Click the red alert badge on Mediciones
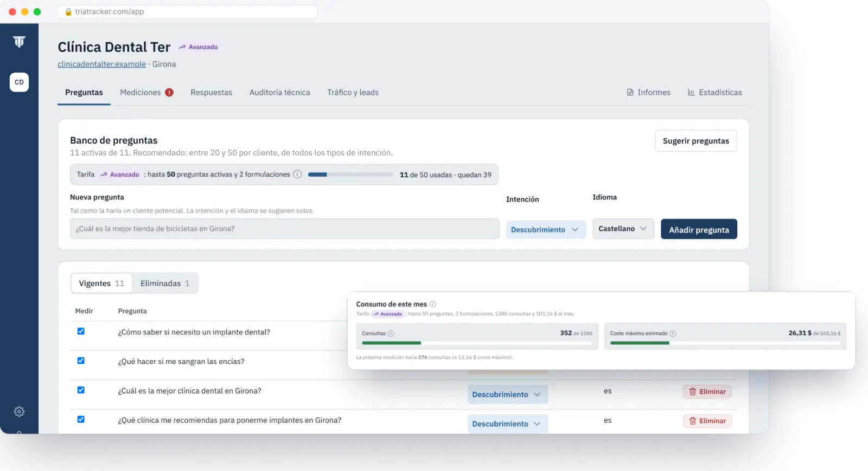This screenshot has width=868, height=471. 169,93
